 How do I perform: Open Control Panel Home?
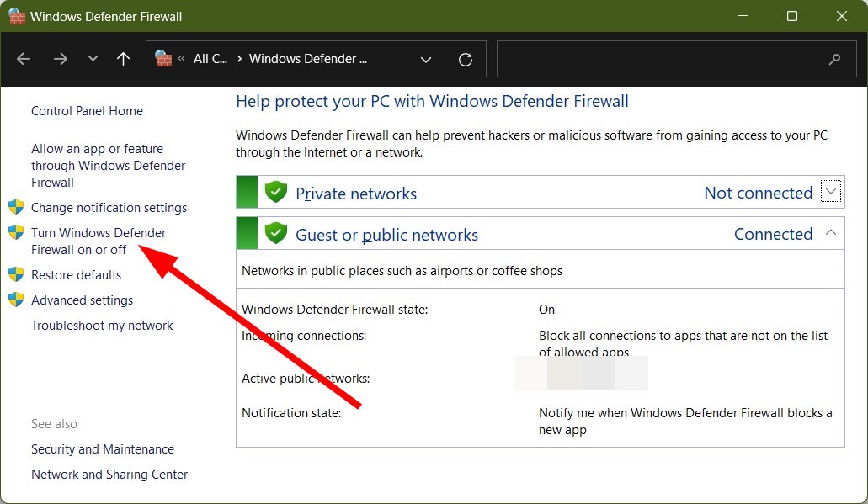pos(87,111)
